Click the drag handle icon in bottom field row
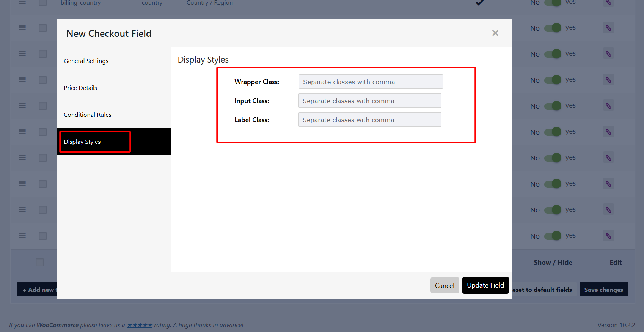This screenshot has width=644, height=332. [22, 236]
